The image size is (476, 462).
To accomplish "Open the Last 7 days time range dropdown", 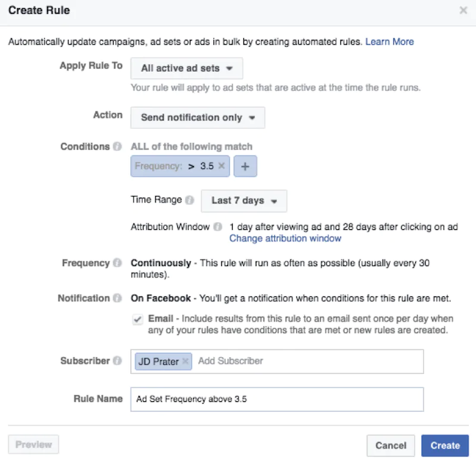I will click(x=243, y=201).
